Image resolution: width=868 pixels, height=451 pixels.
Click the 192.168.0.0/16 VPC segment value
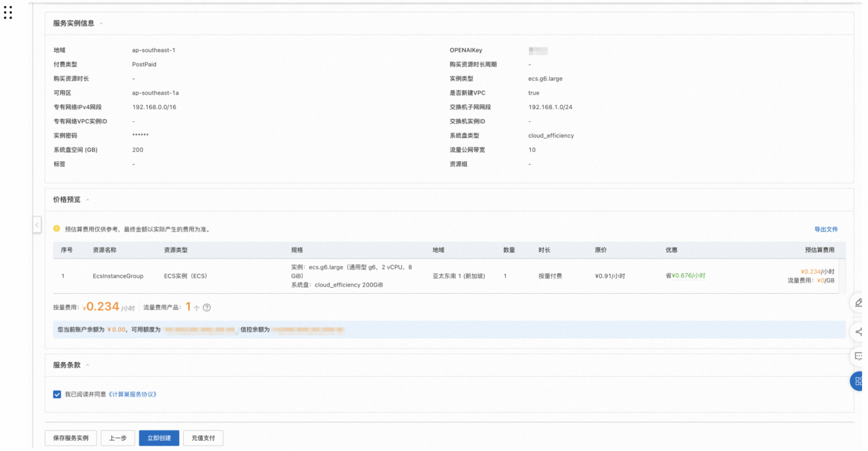coord(154,107)
